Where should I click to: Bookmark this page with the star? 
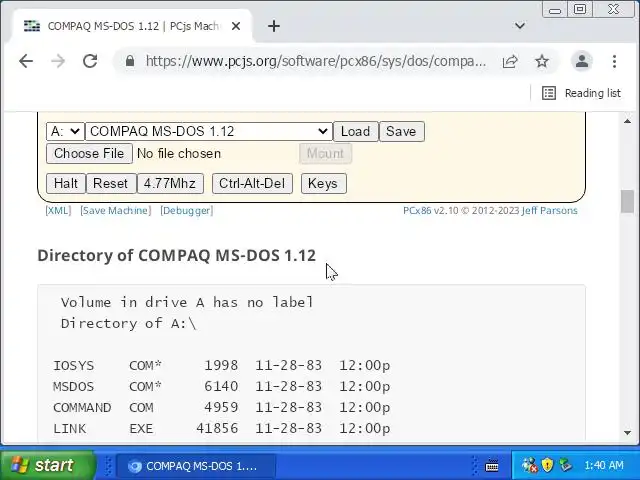[542, 61]
